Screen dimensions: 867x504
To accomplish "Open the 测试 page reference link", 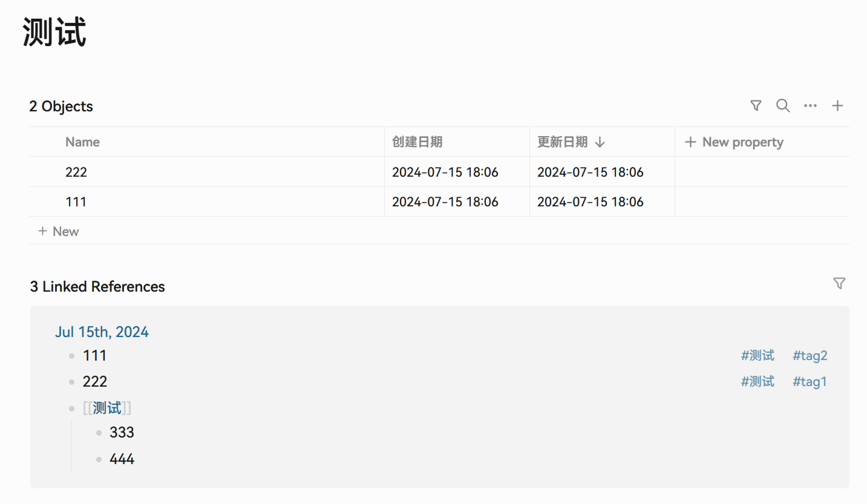I will (x=107, y=408).
